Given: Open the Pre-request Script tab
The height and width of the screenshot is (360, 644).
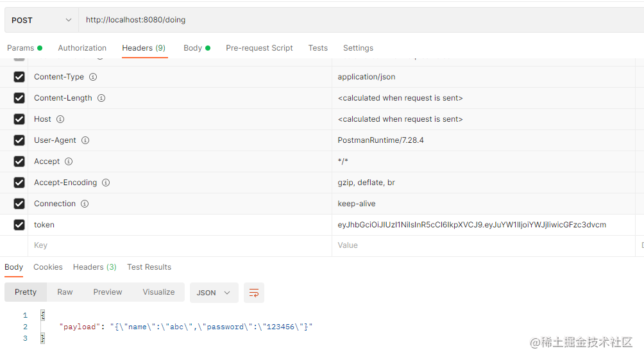Looking at the screenshot, I should tap(259, 48).
